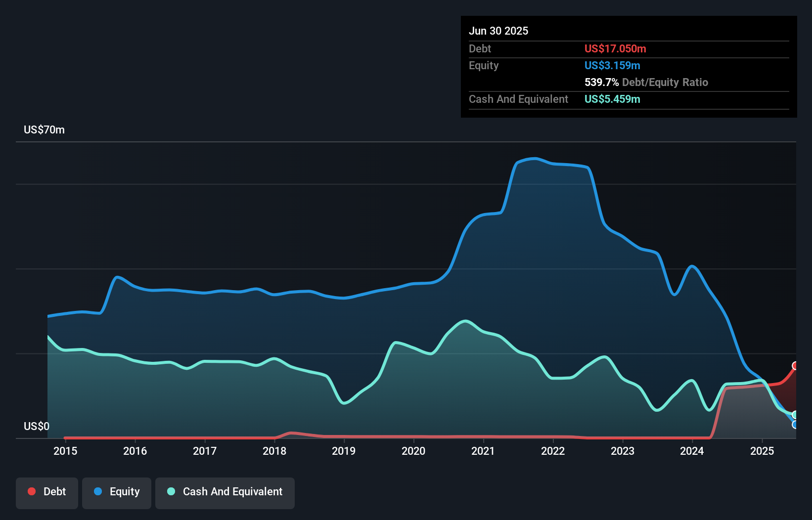Screen dimensions: 812x520
Task: Click the blue dot in Equity legend
Action: coord(98,491)
